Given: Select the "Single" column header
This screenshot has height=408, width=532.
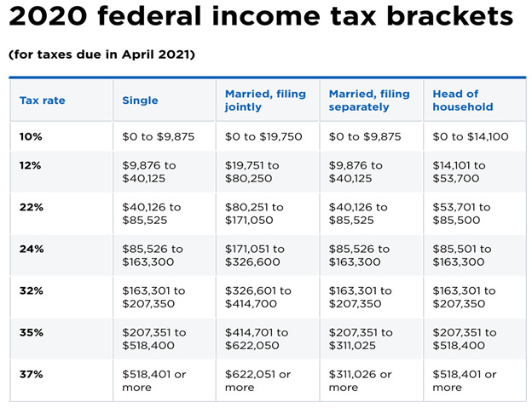Looking at the screenshot, I should point(140,101).
